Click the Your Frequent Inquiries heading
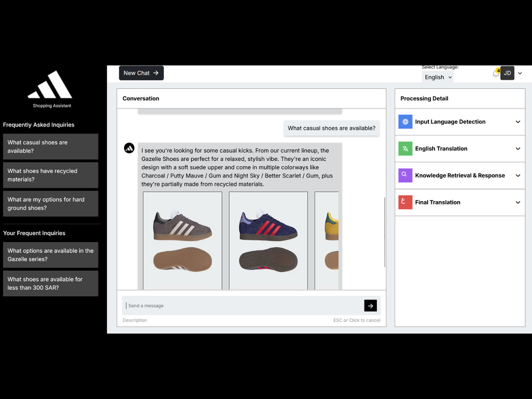 coord(34,233)
